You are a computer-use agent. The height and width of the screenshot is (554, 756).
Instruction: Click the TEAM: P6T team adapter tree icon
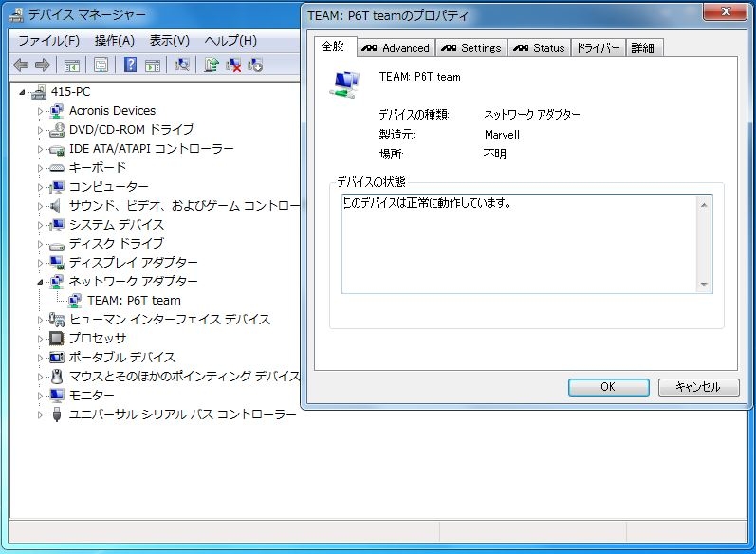click(75, 301)
